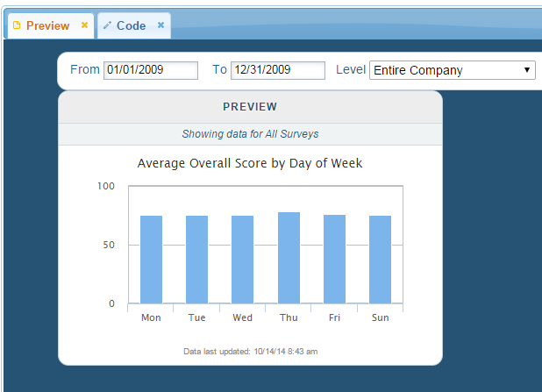Click the '100' y-axis value
Screen dimensions: 542x392
coord(106,186)
